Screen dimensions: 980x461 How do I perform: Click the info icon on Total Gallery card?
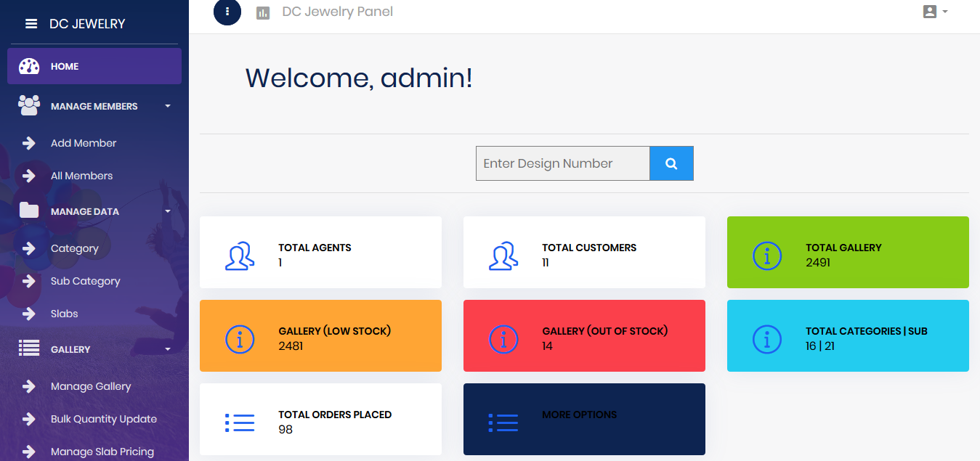tap(767, 256)
